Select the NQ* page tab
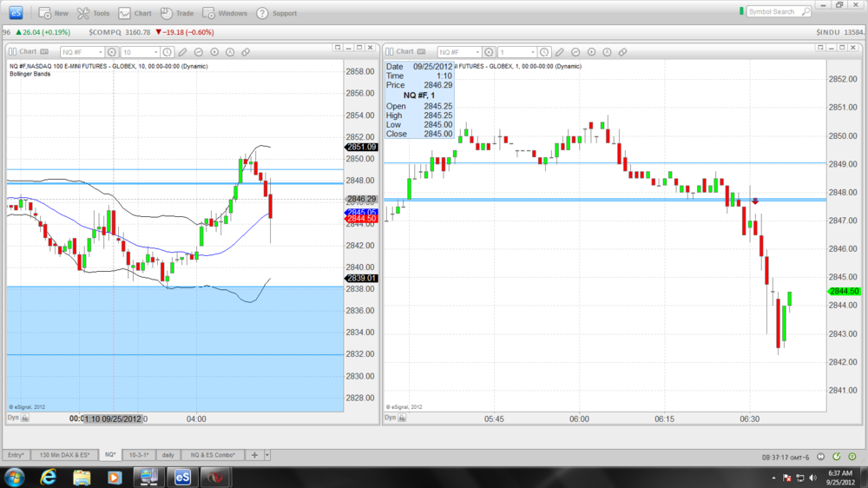This screenshot has width=868, height=488. [110, 455]
